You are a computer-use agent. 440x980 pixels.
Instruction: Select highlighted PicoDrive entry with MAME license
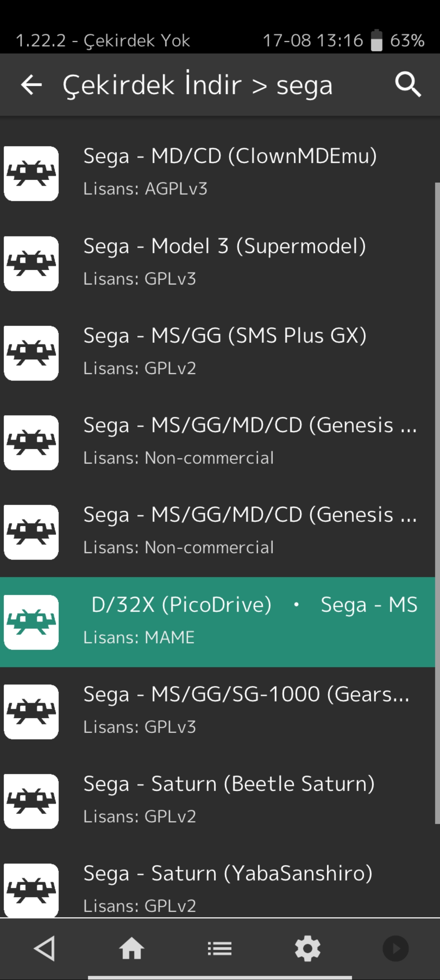tap(218, 622)
